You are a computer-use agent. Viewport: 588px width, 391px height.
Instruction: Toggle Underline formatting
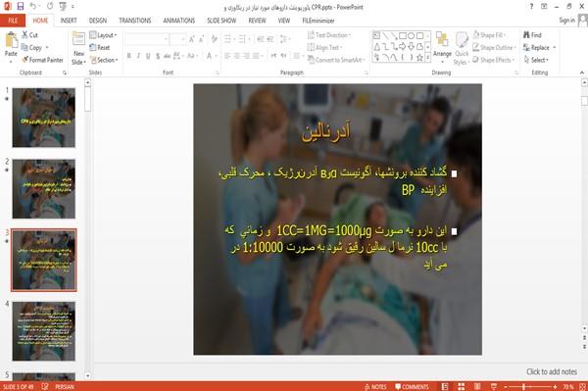(148, 56)
